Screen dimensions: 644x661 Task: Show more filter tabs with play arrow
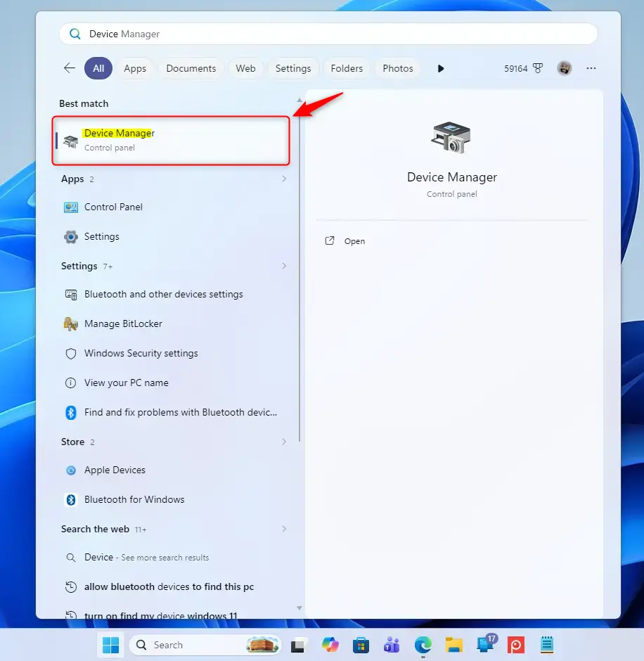[x=440, y=68]
